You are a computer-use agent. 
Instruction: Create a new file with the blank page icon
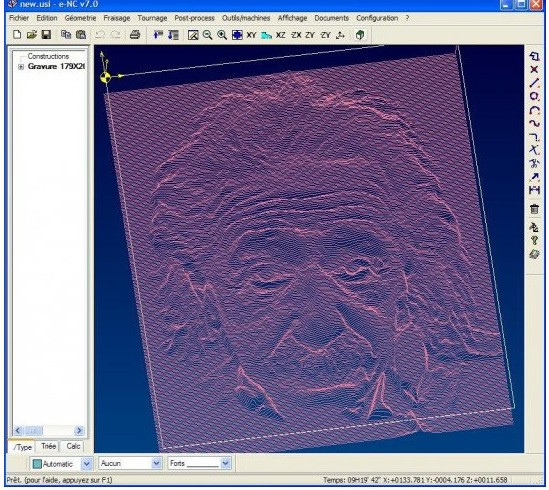(x=17, y=34)
